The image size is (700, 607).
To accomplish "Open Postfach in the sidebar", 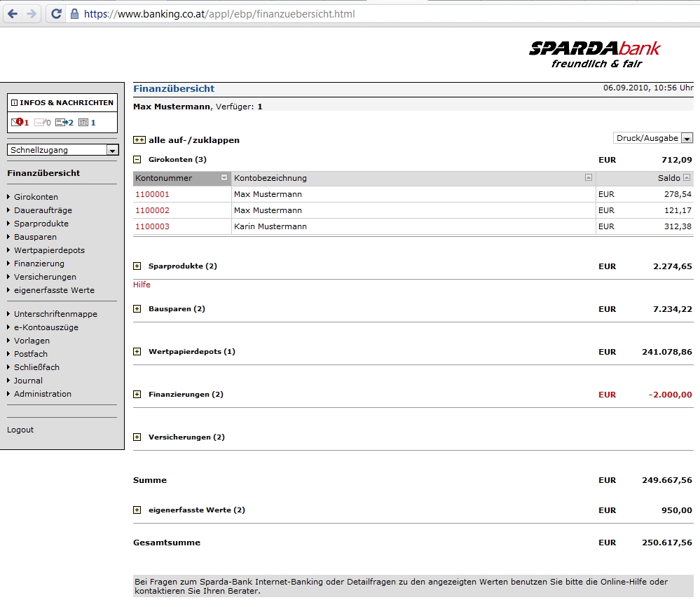I will [x=30, y=354].
